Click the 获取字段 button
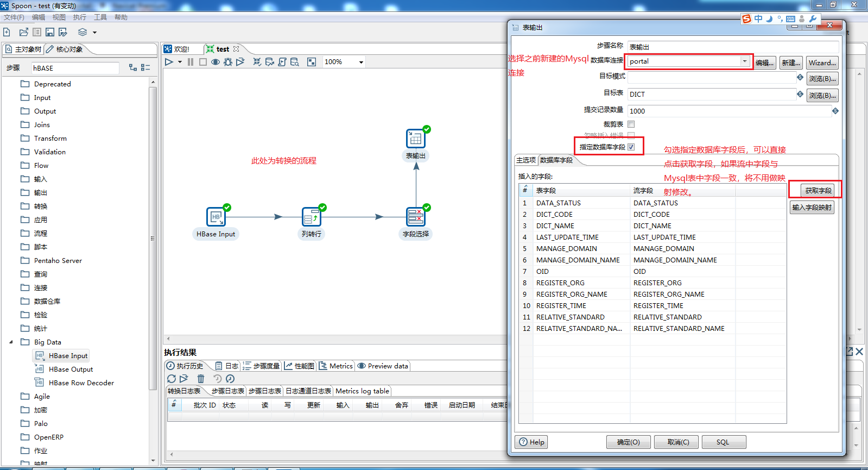868x470 pixels. pyautogui.click(x=818, y=191)
